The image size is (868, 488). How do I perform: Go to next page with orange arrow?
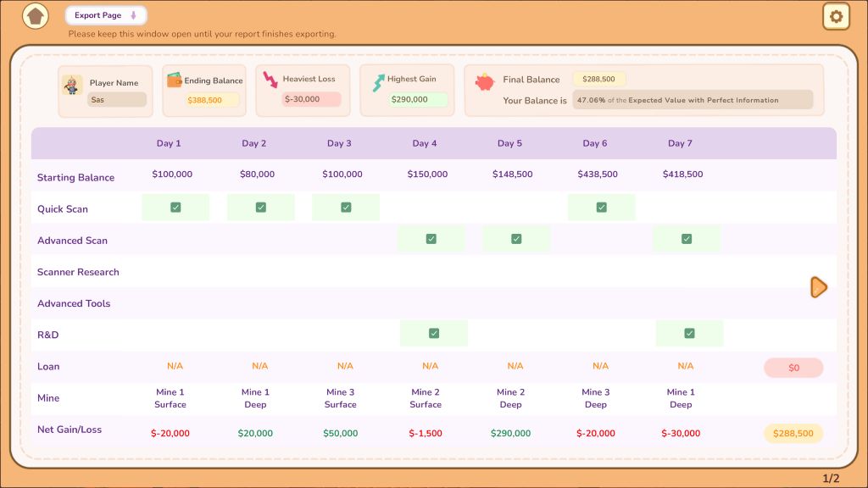[x=819, y=287]
